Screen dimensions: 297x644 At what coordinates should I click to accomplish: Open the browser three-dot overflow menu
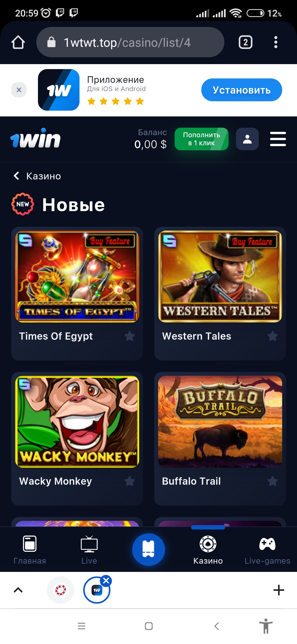pos(276,42)
